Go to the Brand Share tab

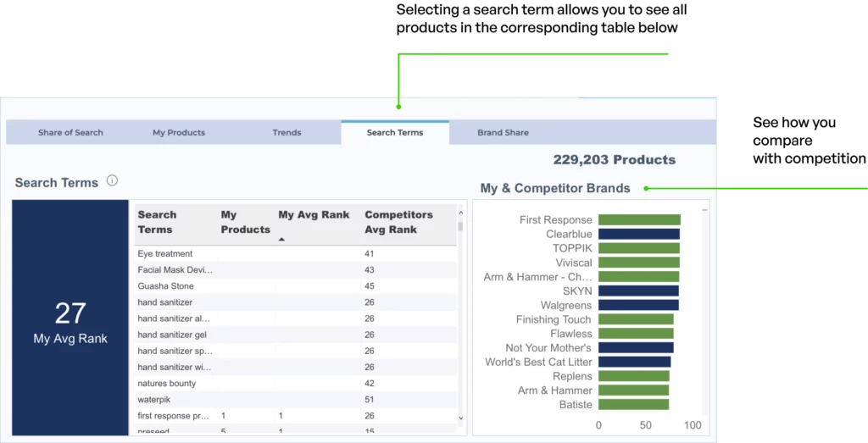point(503,133)
